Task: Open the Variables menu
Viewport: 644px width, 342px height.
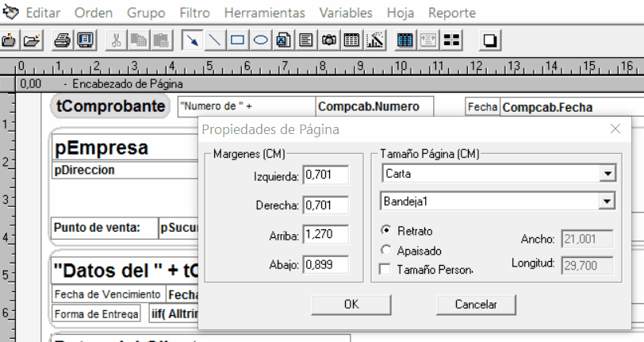Action: coord(346,13)
